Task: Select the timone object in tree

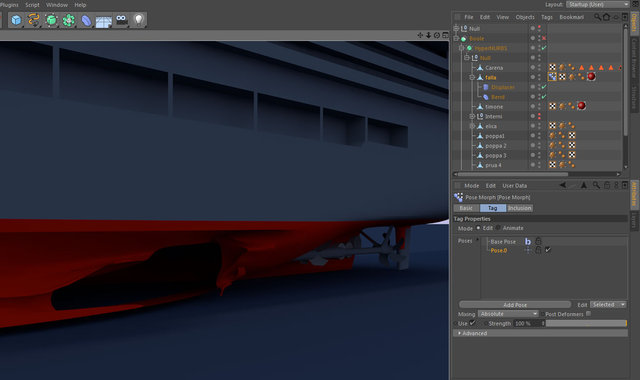Action: (x=494, y=107)
